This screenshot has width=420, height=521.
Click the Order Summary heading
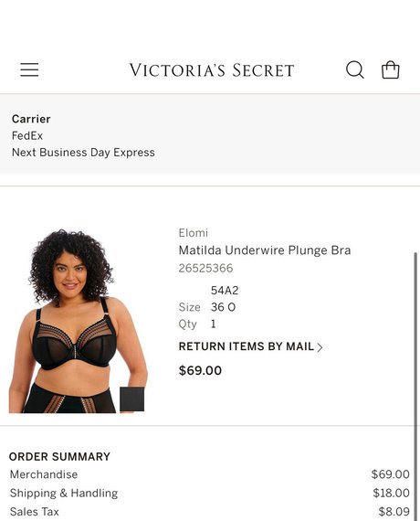pyautogui.click(x=59, y=456)
